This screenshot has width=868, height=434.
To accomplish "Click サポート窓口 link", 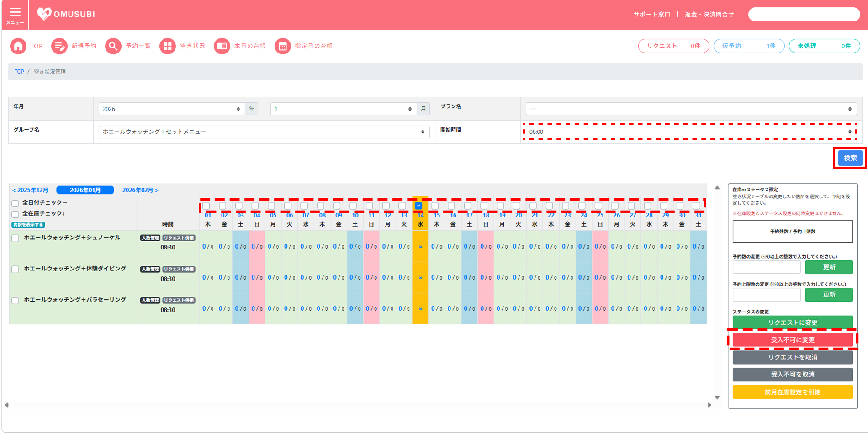I will click(x=651, y=15).
